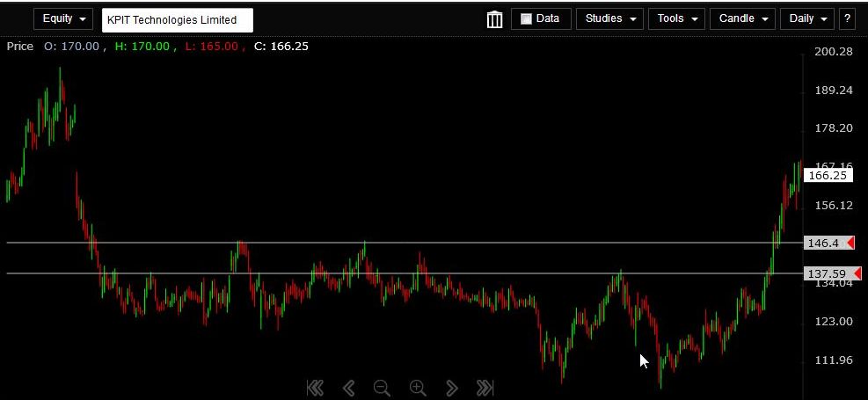Zoom in using the plus magnifier
Screen dimensions: 868x400
coord(418,388)
